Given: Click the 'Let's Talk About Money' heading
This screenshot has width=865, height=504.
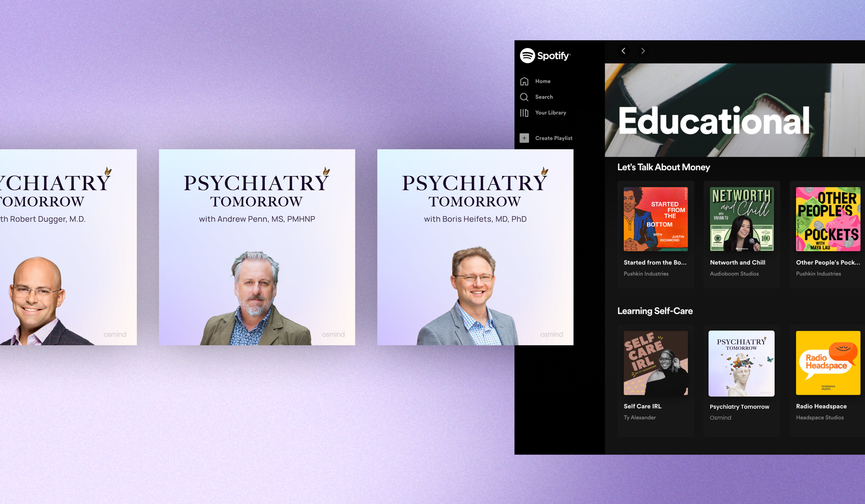Looking at the screenshot, I should [x=664, y=167].
